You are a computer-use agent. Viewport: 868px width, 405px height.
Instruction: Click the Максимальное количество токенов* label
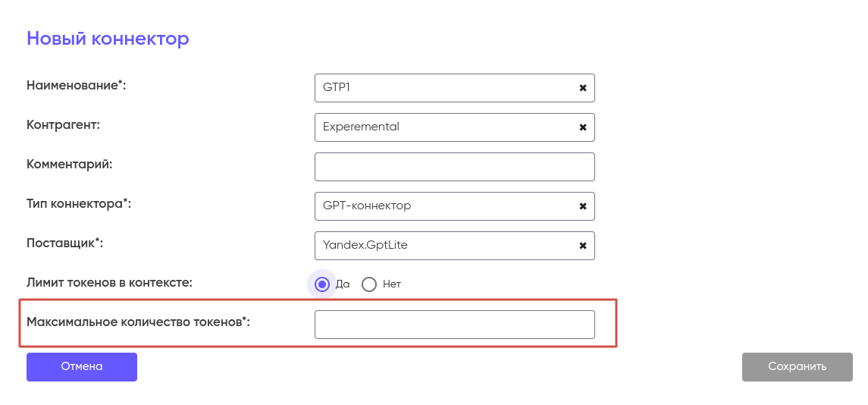coord(138,322)
